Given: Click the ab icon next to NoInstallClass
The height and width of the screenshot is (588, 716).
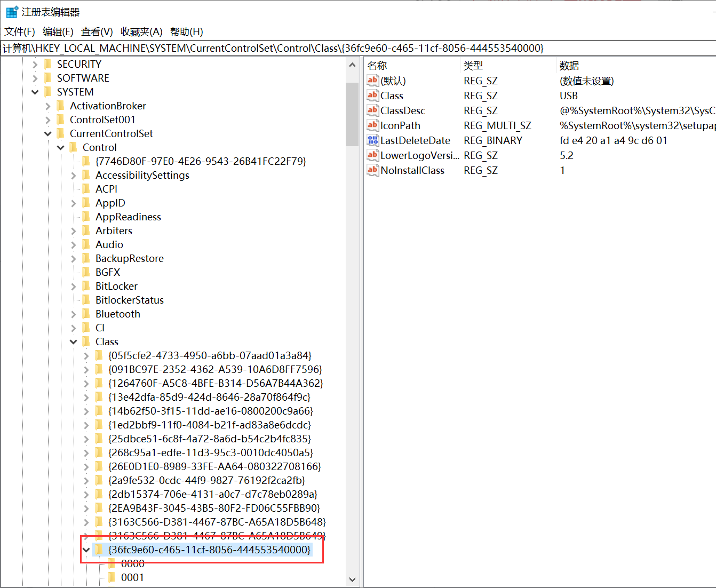Looking at the screenshot, I should pyautogui.click(x=372, y=170).
